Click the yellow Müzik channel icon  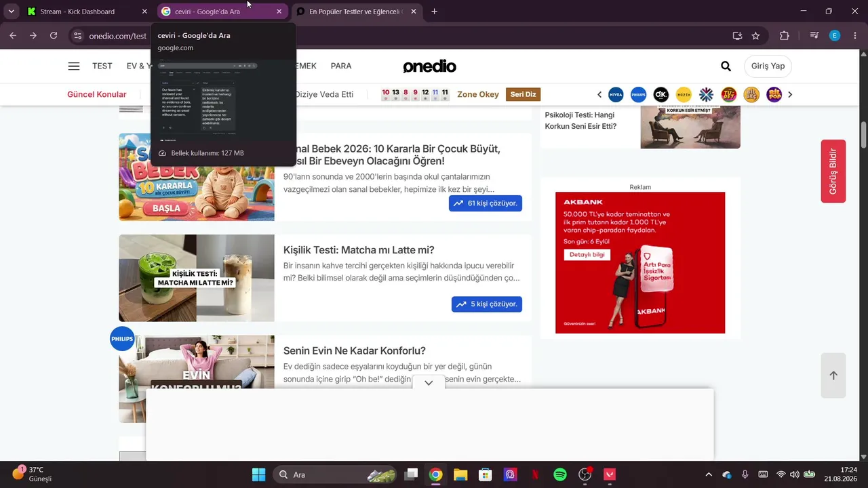pyautogui.click(x=684, y=94)
